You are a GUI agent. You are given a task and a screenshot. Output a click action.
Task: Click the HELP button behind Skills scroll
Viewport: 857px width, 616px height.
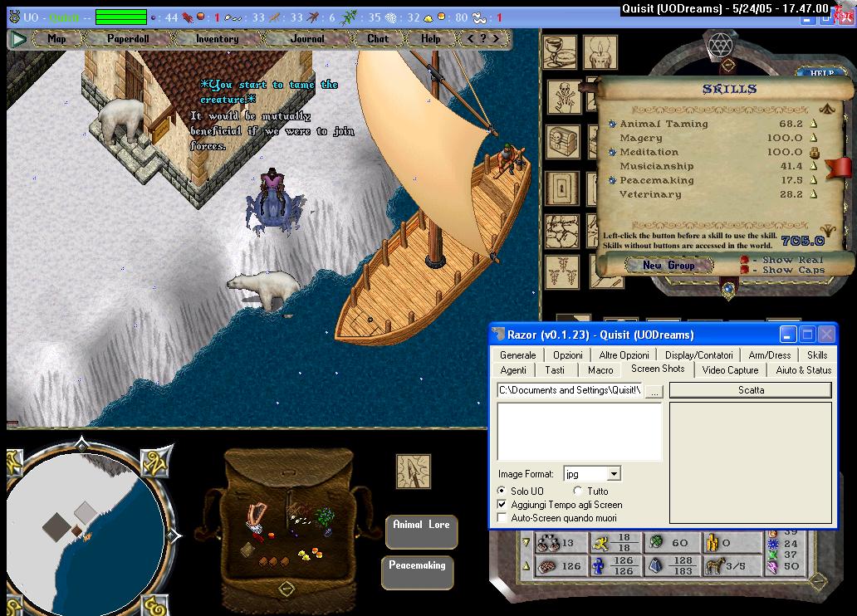822,73
